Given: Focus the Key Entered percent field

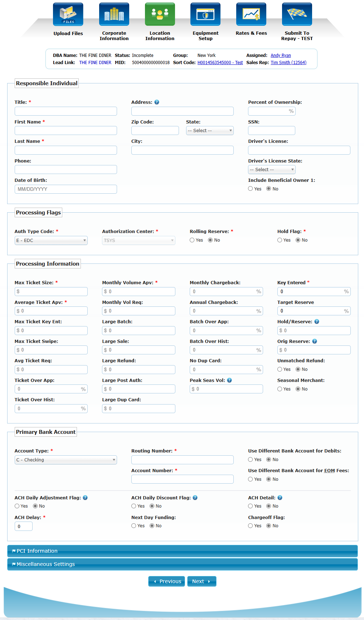Looking at the screenshot, I should coord(314,291).
